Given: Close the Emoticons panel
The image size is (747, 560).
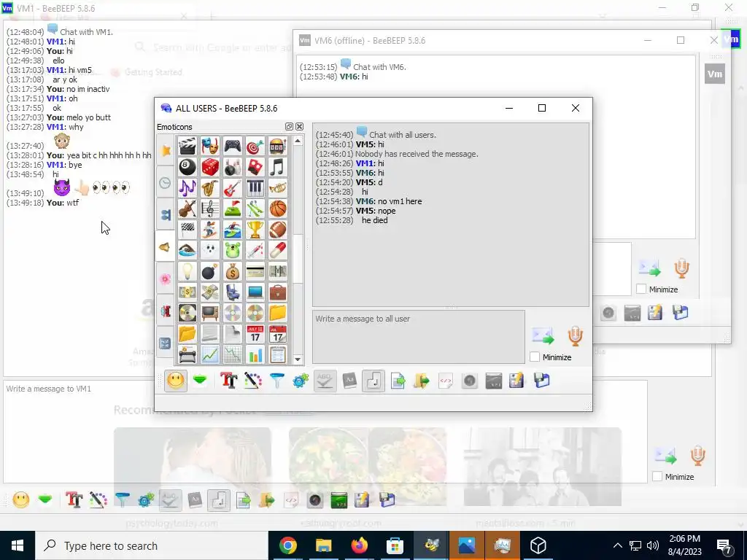Looking at the screenshot, I should [x=299, y=127].
